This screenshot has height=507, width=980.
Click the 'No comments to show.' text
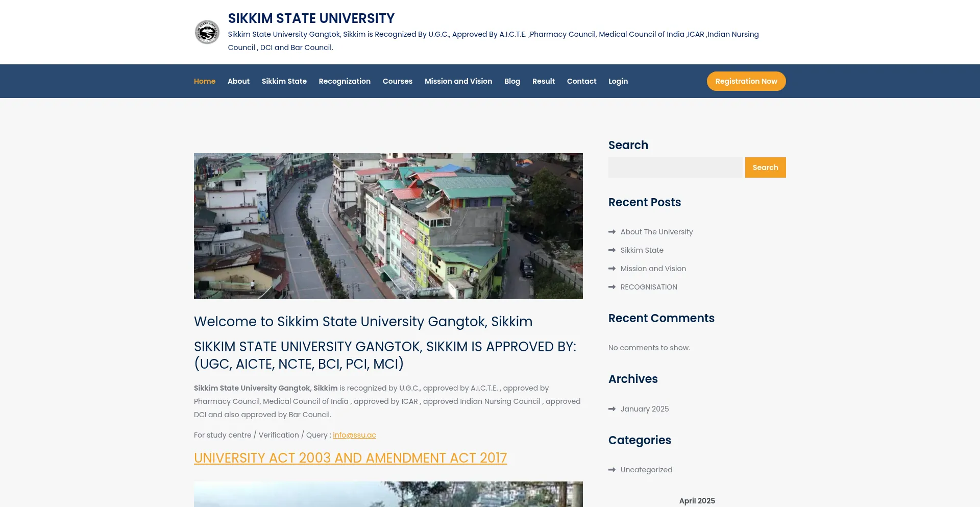(x=649, y=348)
